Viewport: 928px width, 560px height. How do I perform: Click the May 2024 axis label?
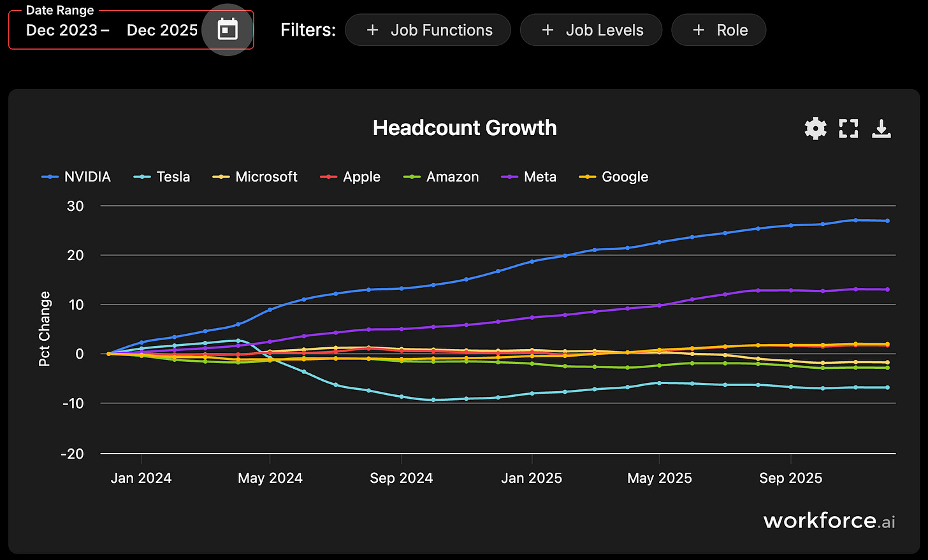[270, 478]
